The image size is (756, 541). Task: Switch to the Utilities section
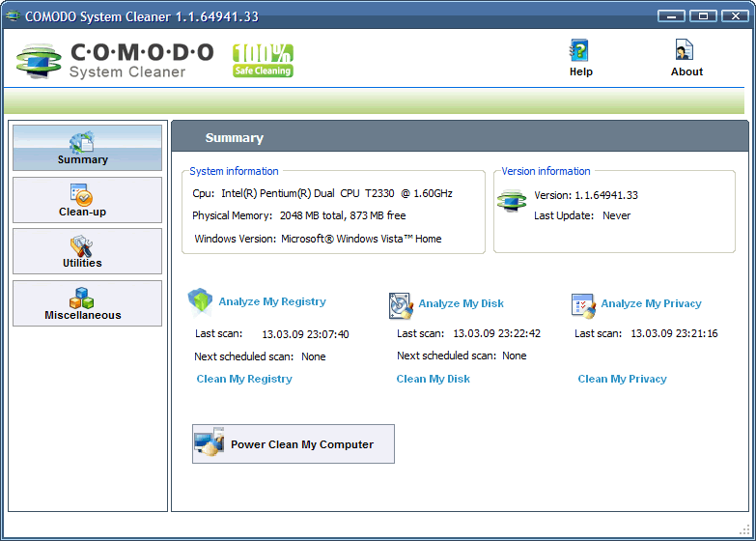[x=87, y=251]
